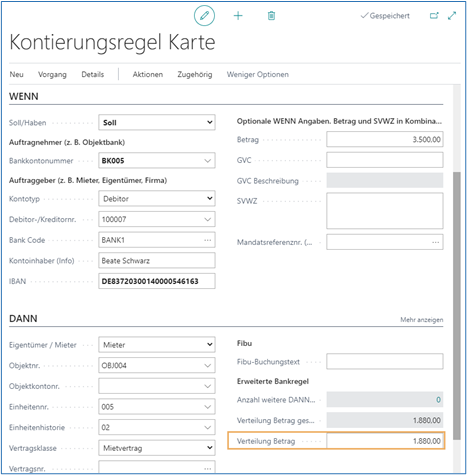Collapse the WENN section header
Viewport: 467px width, 475px height.
[24, 96]
